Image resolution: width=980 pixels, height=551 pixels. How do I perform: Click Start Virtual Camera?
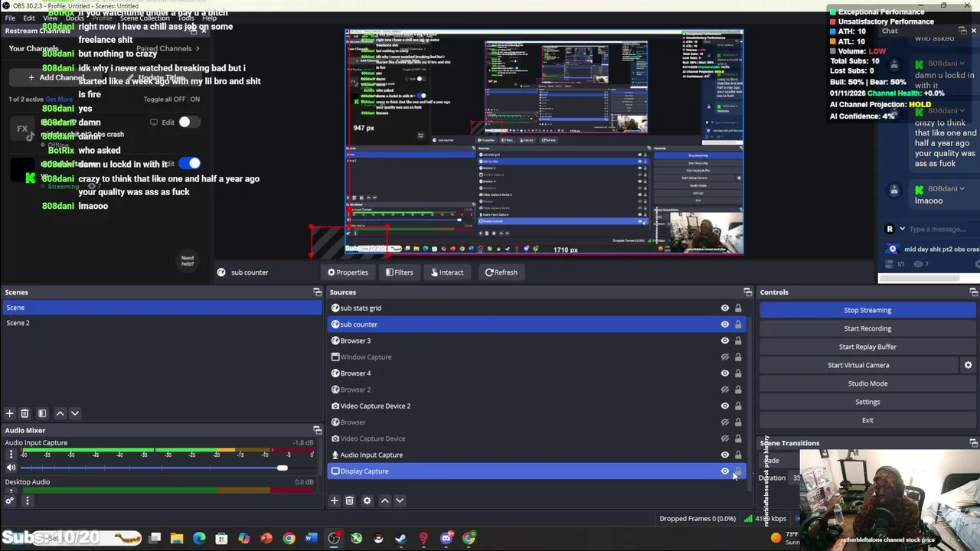[x=858, y=365]
